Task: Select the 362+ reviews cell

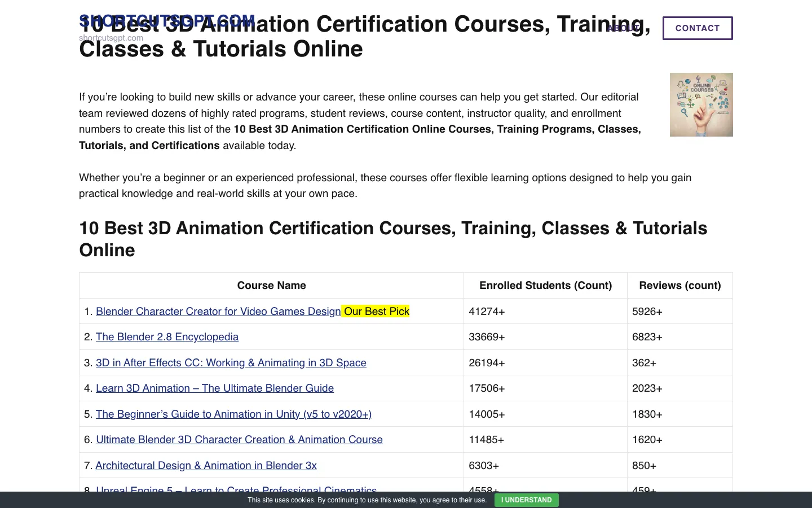Action: point(680,363)
